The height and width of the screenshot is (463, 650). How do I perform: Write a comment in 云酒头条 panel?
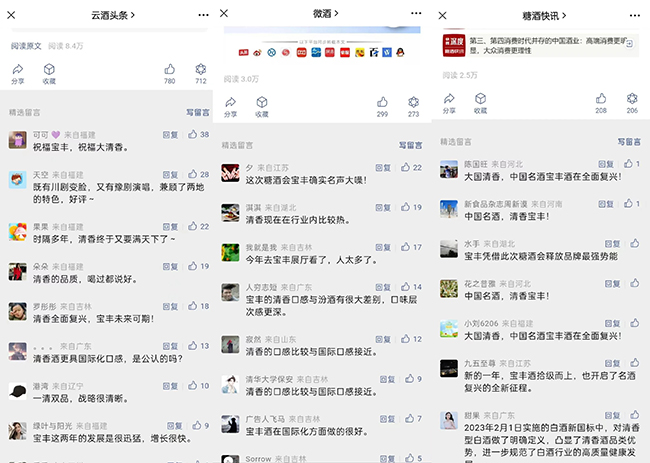(198, 112)
